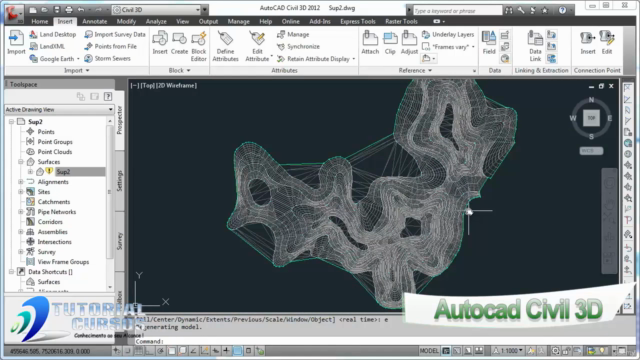Open the Block Editor
The height and width of the screenshot is (360, 640).
199,46
